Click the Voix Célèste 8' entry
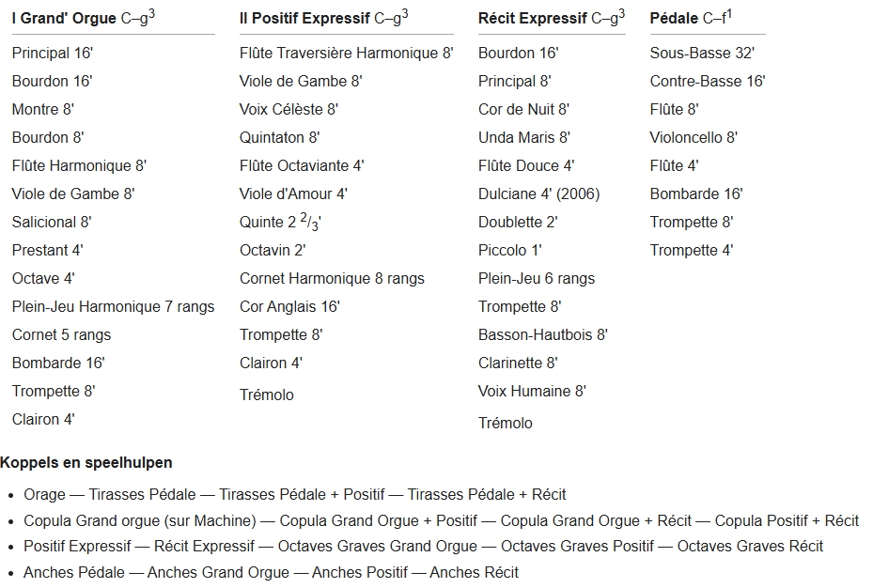This screenshot has height=588, width=873. tap(288, 110)
